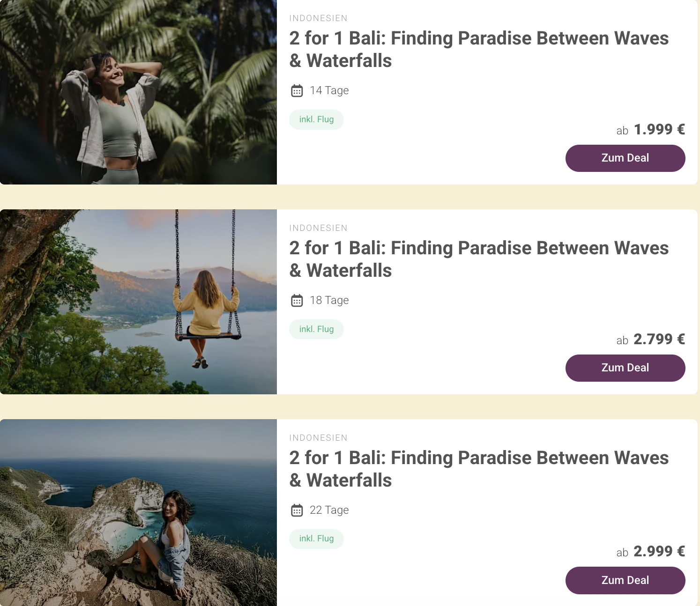Click the calendar icon next to 14 Tage
Screen dimensions: 700x606
[297, 91]
